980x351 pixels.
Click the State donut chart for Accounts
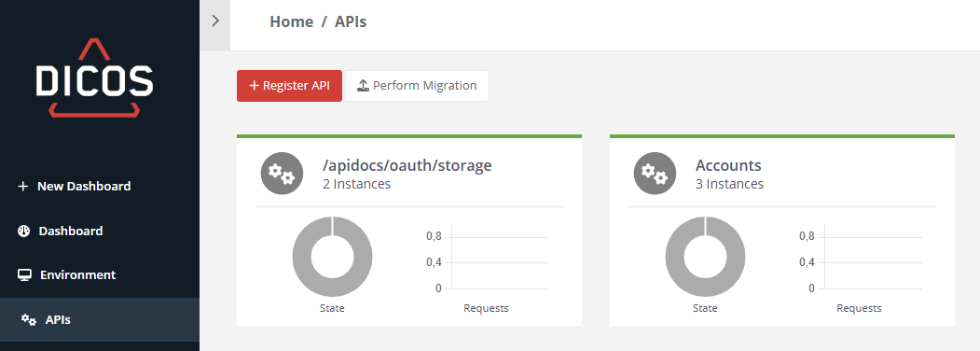[705, 257]
